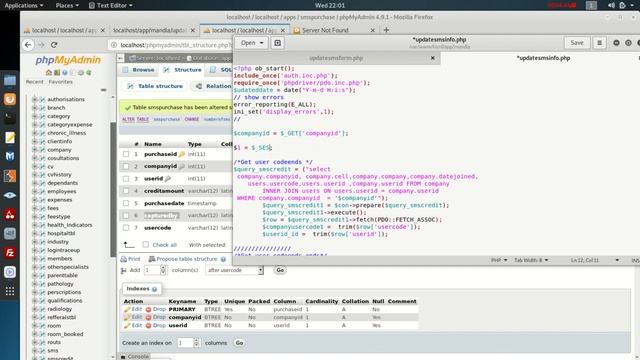640x360 pixels.
Task: Switch to the Browse tab
Action: pos(138,70)
